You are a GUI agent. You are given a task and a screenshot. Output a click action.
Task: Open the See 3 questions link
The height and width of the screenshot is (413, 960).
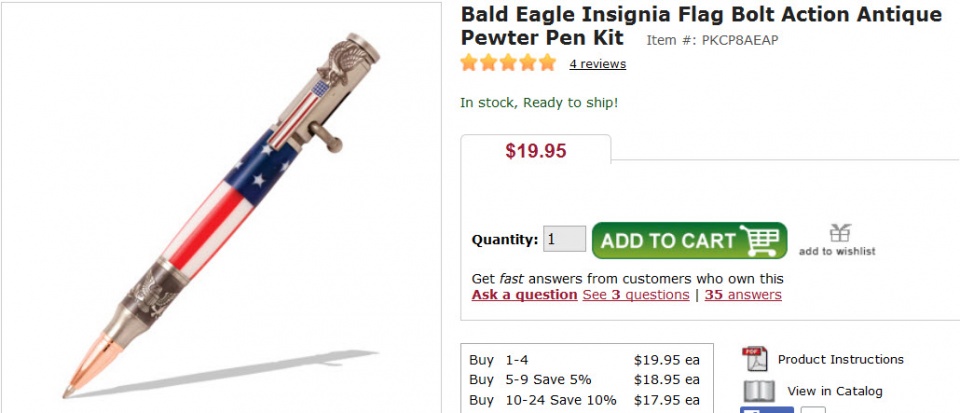click(635, 295)
